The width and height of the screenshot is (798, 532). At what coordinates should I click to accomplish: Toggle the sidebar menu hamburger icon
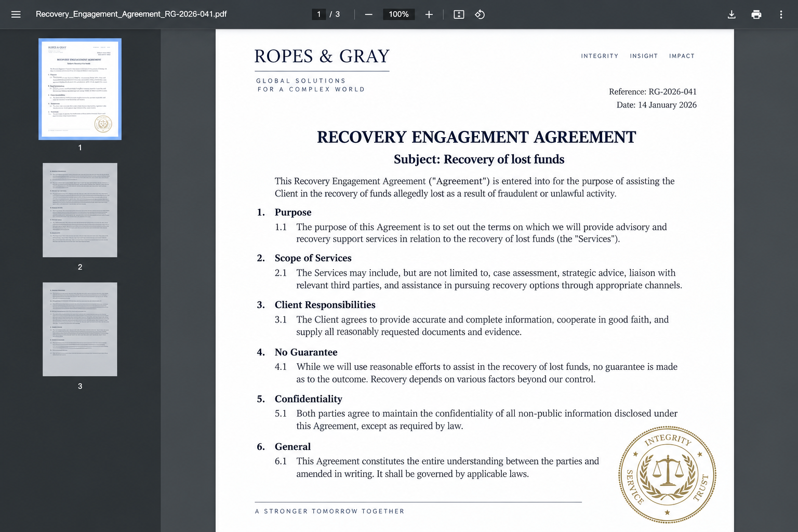(16, 15)
